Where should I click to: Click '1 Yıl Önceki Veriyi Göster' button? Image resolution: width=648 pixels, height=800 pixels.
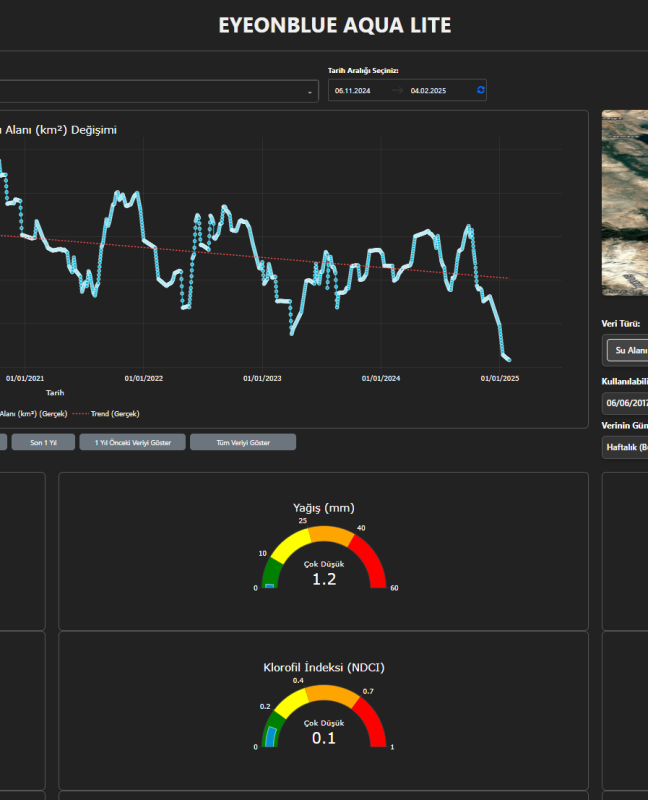[x=133, y=442]
